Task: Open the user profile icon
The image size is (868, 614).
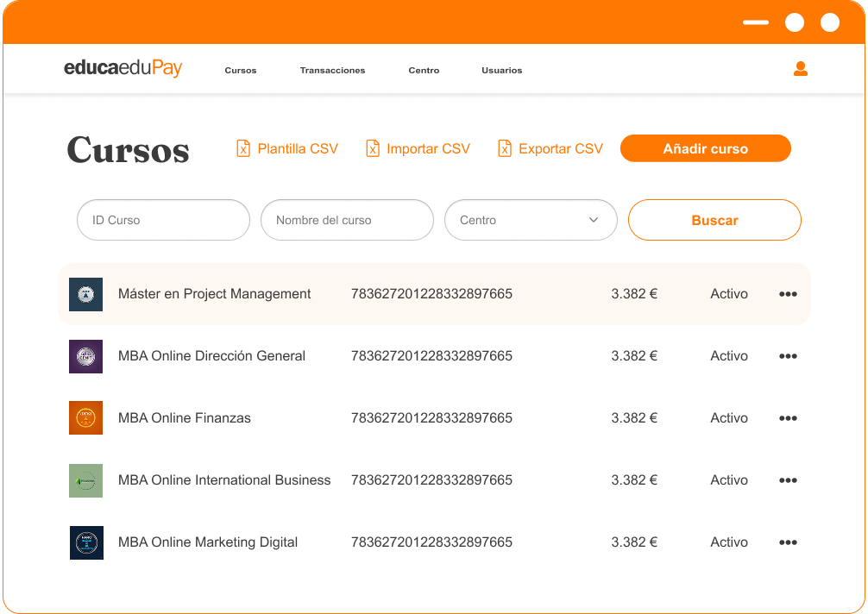Action: point(800,69)
